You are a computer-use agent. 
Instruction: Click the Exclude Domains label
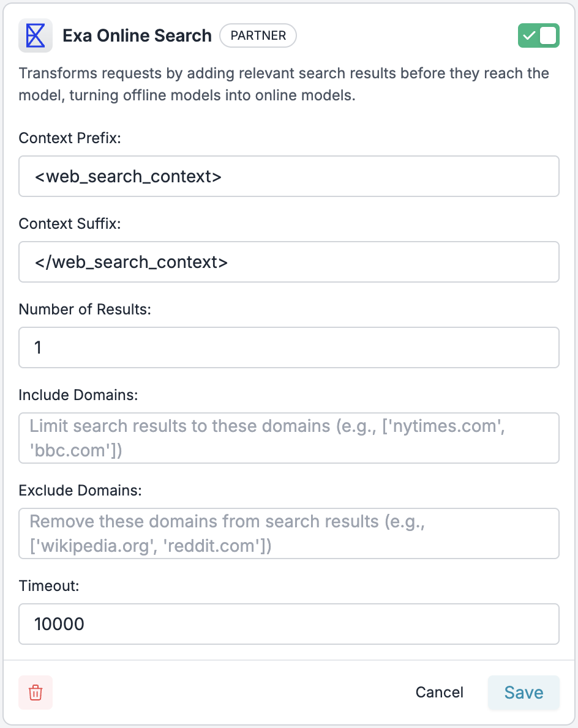[80, 490]
